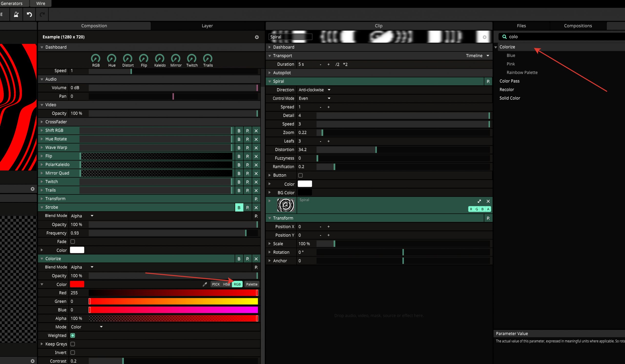Toggle bypass on the Strobe effect
Screen dimensions: 625x364
coord(239,207)
